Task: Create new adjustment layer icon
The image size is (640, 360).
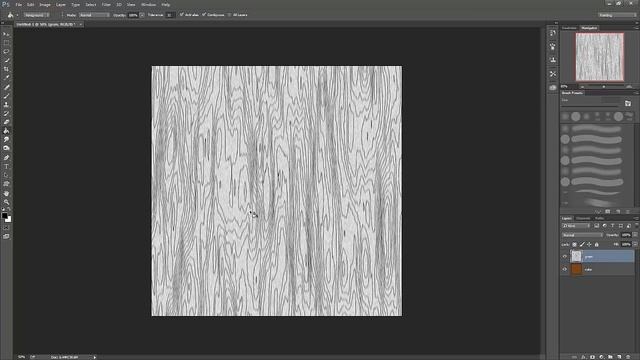Action: pos(601,357)
